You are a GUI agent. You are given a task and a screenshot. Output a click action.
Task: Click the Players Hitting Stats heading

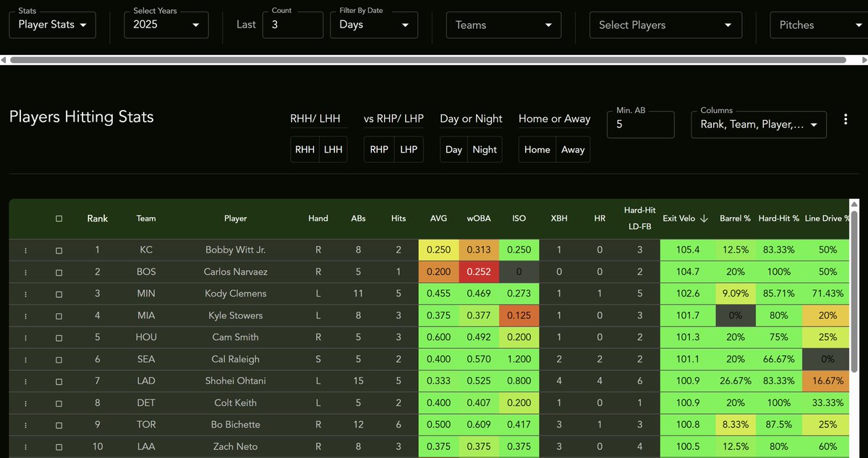pyautogui.click(x=81, y=117)
